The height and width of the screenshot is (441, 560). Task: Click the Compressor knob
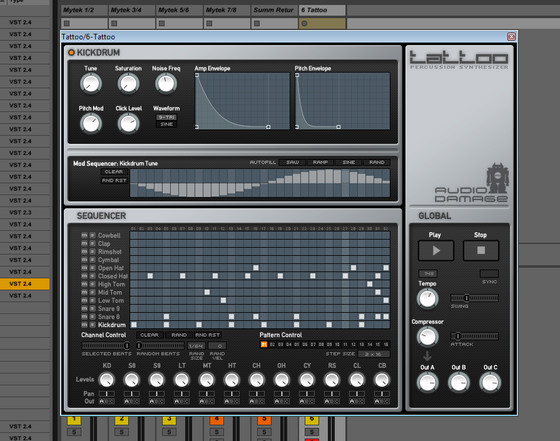[427, 337]
